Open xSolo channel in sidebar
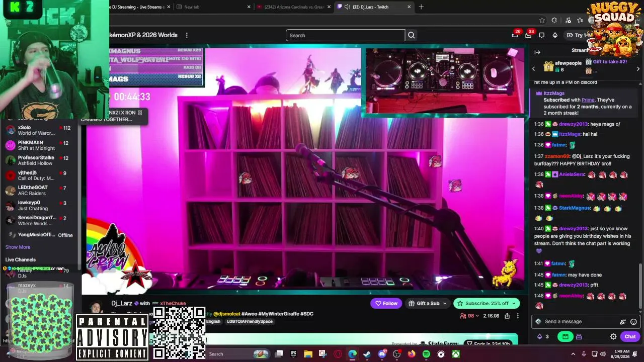Screen dimensions: 644x362 click(x=39, y=130)
